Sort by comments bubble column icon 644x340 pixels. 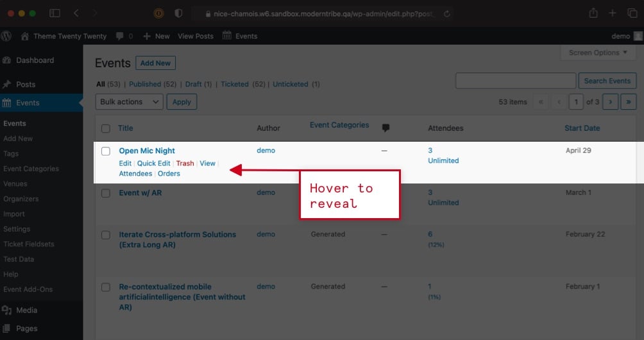click(386, 128)
